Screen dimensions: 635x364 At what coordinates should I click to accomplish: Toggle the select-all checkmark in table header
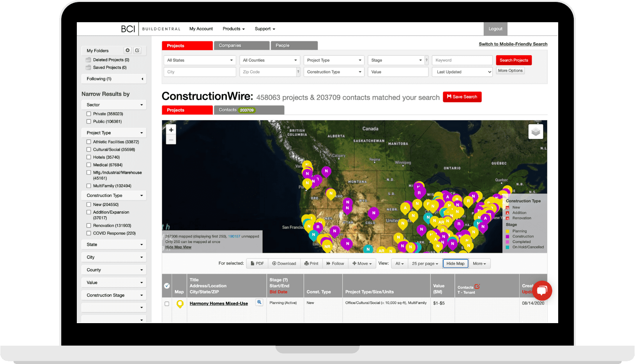pyautogui.click(x=167, y=286)
